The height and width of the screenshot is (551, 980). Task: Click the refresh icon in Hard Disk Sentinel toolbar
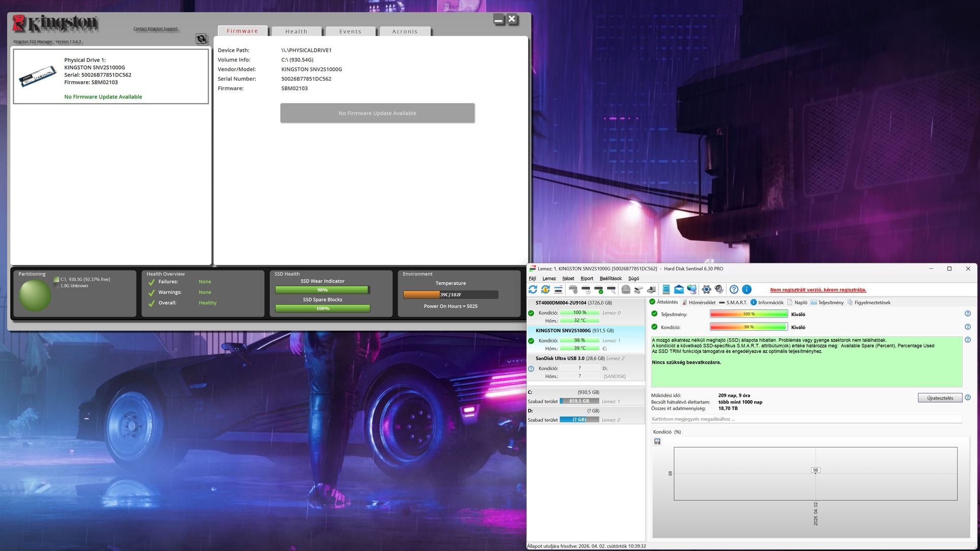[x=533, y=289]
